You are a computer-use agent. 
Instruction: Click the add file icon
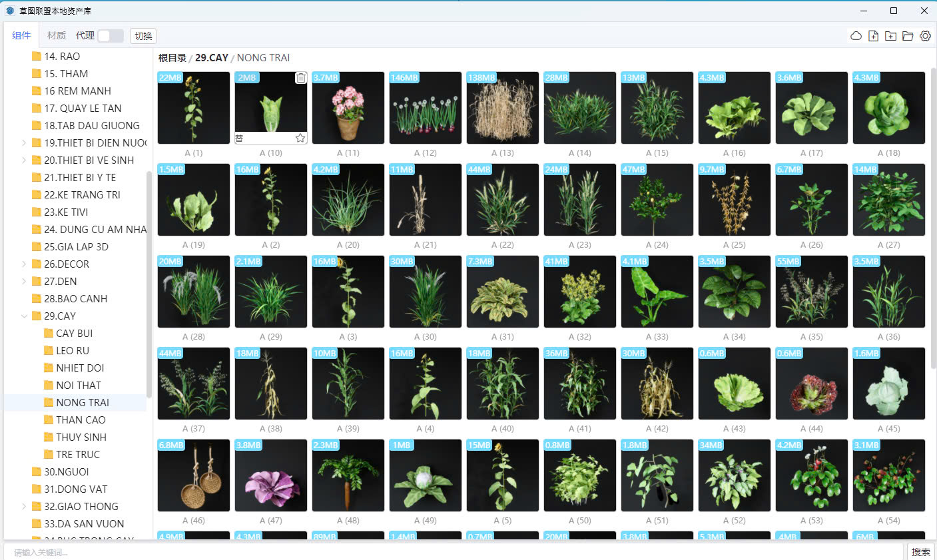(x=873, y=36)
